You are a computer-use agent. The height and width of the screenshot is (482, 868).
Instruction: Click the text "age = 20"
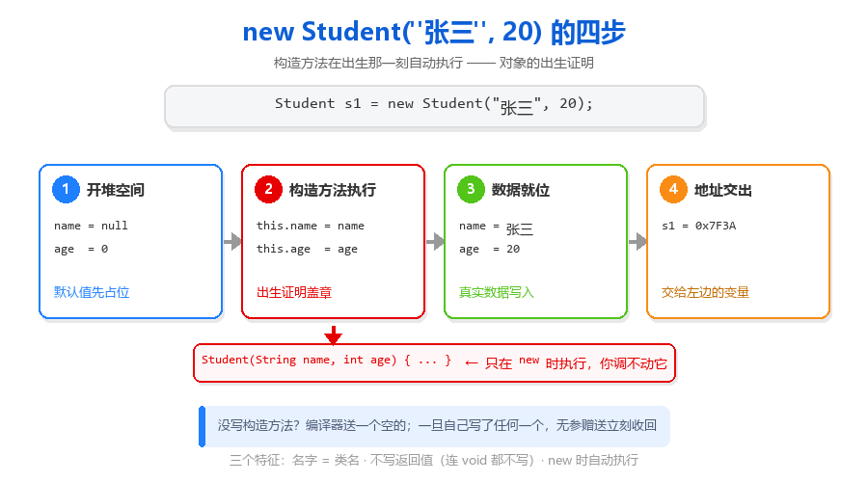coord(489,249)
